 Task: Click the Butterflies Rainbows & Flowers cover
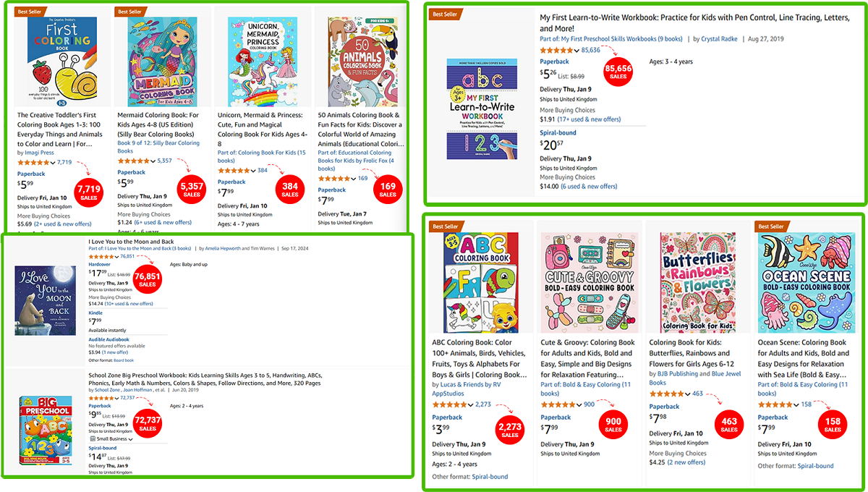tap(699, 283)
